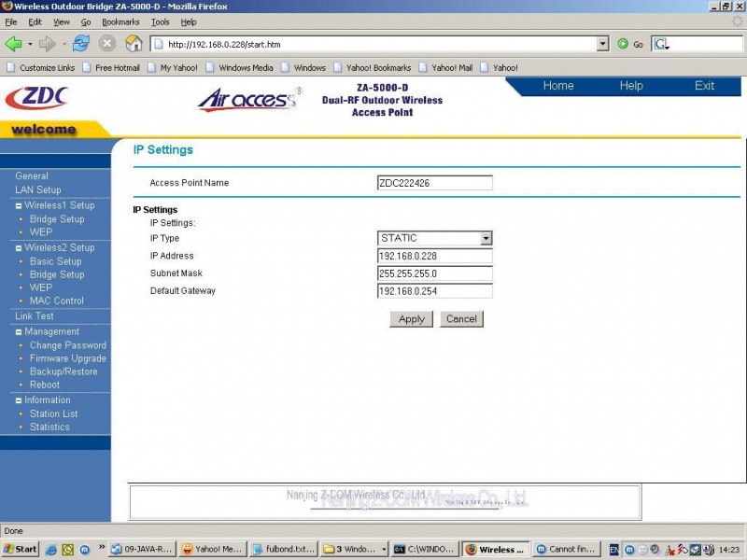The image size is (747, 560).
Task: Click the Back navigation arrow
Action: click(15, 43)
